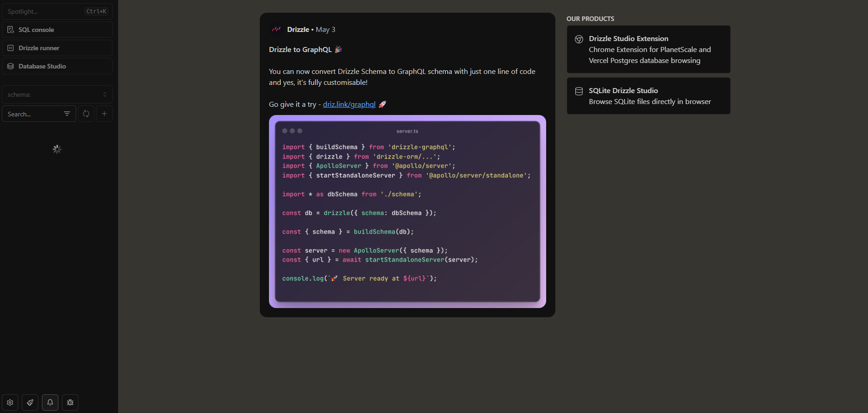The width and height of the screenshot is (868, 413).
Task: Click the 'May 3' post date
Action: [x=325, y=29]
